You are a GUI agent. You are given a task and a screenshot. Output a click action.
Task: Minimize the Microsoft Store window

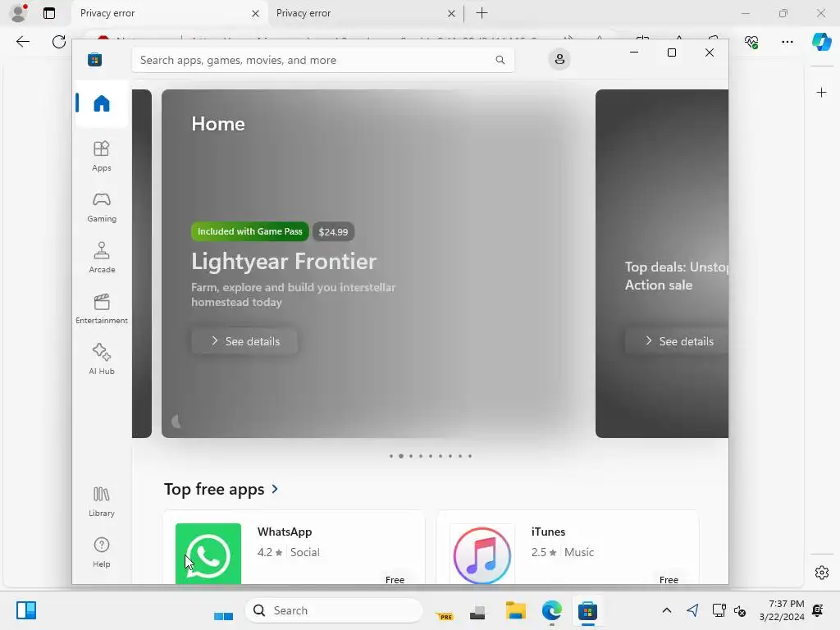(x=634, y=52)
